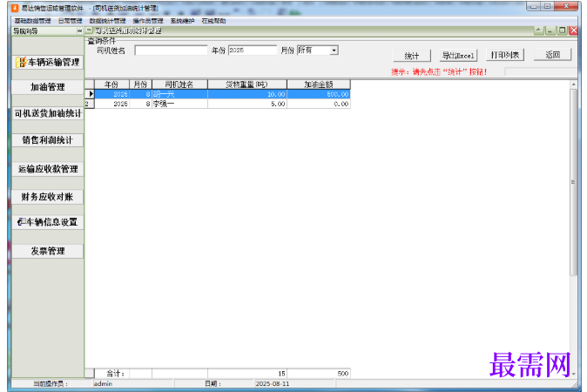Click the 合计: label in the footer
Viewport: 587px width, 392px height.
click(115, 374)
